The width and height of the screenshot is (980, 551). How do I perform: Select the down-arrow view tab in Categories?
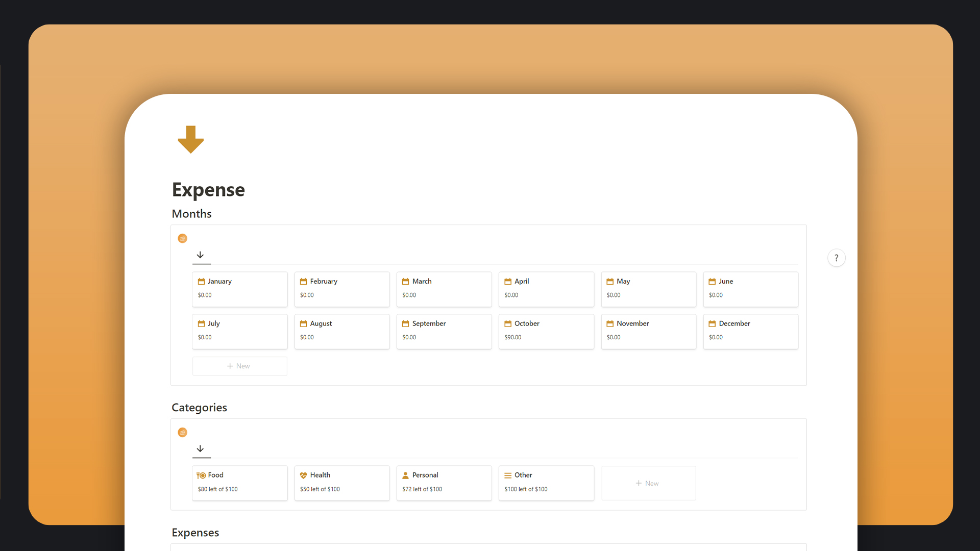tap(201, 449)
